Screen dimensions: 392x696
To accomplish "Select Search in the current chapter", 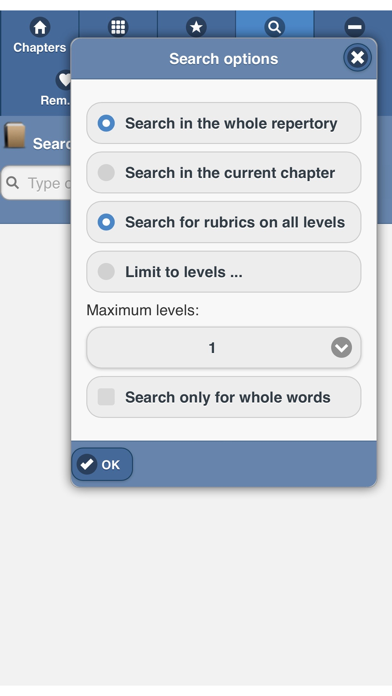I will click(224, 173).
